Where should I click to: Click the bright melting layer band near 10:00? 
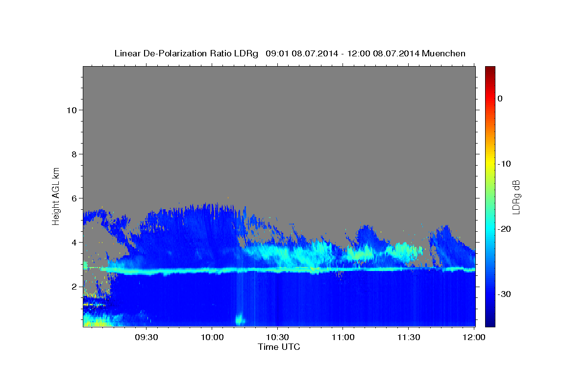[x=212, y=270]
